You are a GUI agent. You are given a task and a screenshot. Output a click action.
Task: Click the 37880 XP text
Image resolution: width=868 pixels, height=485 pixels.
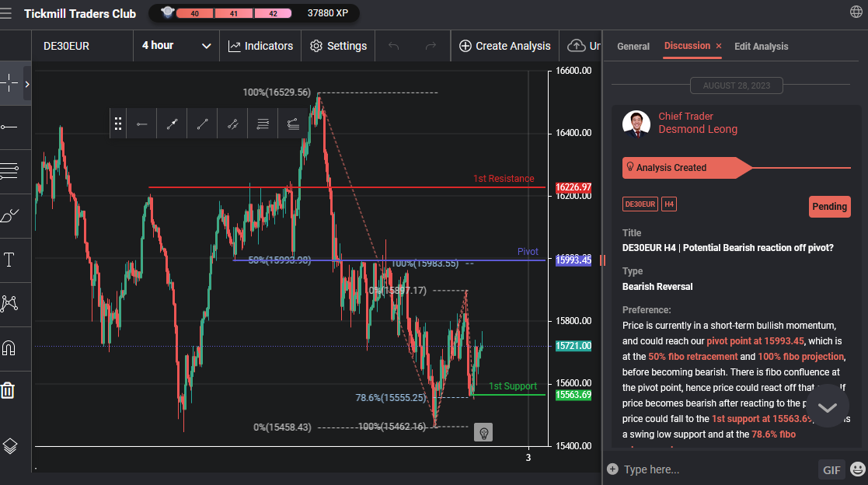[328, 12]
